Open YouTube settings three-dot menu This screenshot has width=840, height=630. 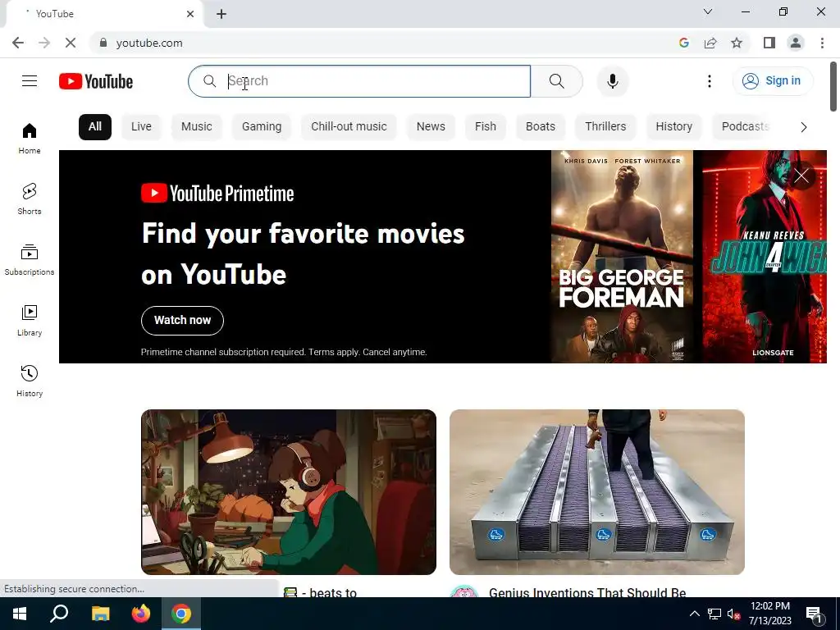(x=710, y=81)
